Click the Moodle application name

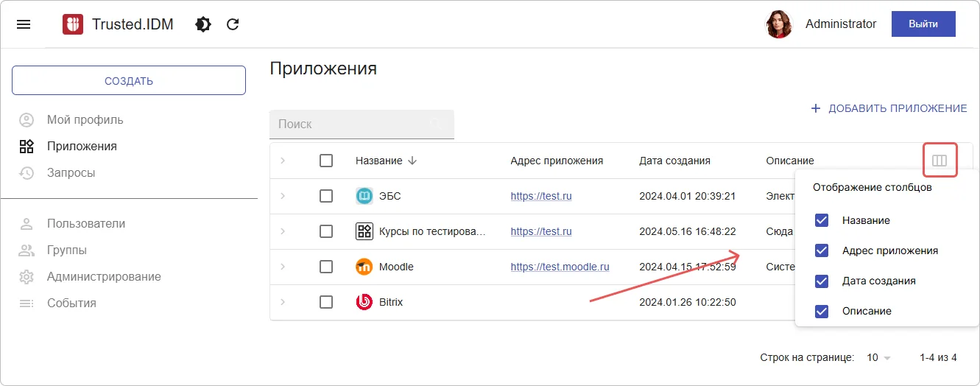pyautogui.click(x=396, y=267)
